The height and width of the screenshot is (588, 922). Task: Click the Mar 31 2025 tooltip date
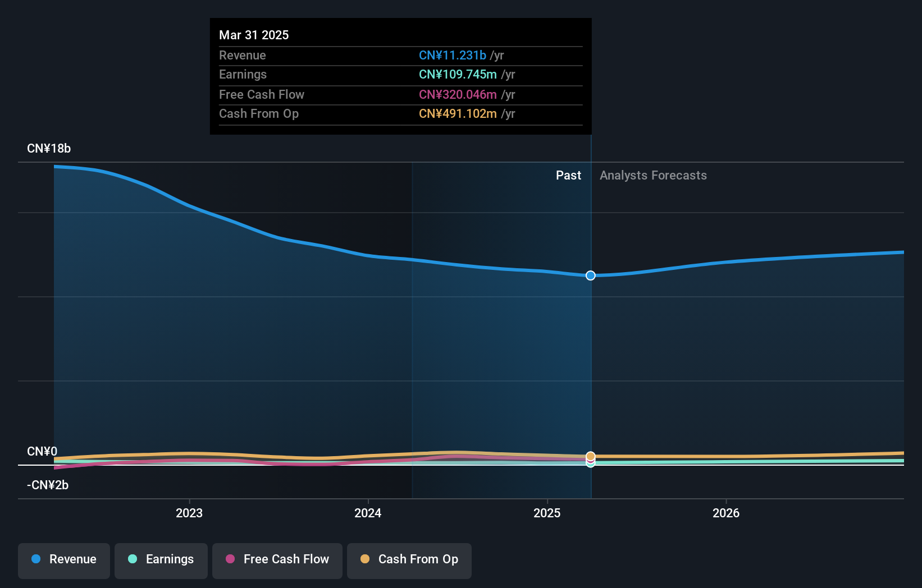[254, 35]
